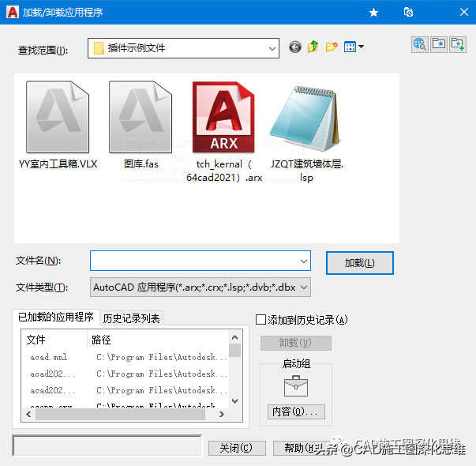
Task: Enable 添加到历史记录 checkbox
Action: tap(260, 320)
